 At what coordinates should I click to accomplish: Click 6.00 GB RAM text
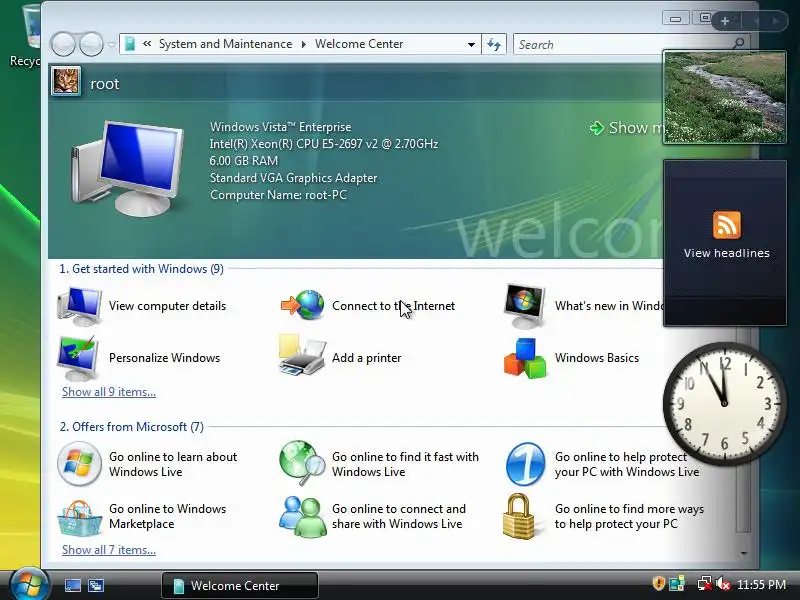click(243, 161)
